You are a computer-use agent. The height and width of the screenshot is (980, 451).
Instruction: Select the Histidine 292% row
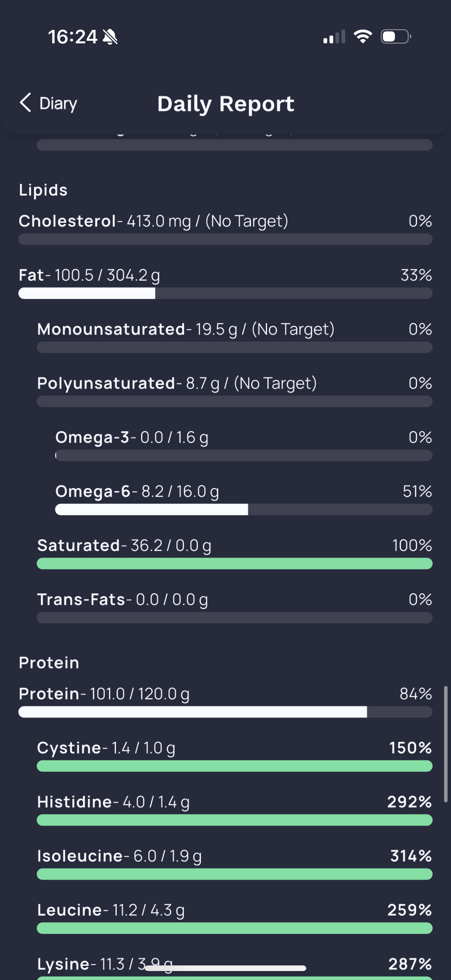click(234, 809)
